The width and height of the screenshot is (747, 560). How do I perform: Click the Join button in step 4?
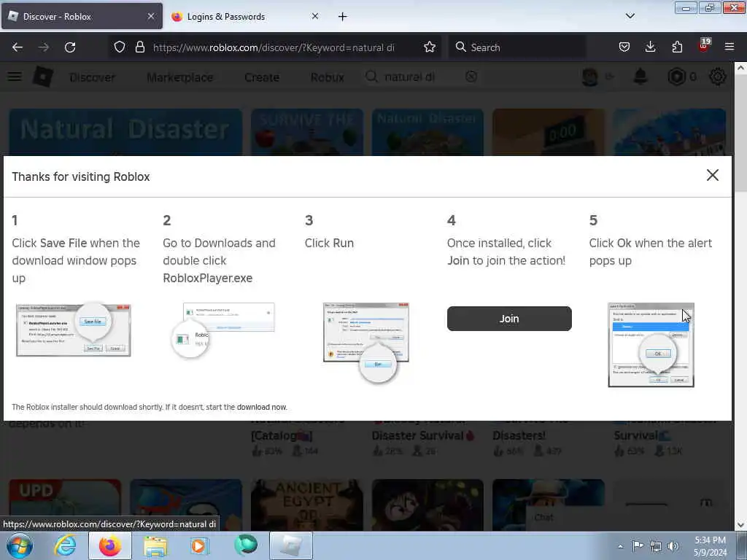(x=508, y=319)
